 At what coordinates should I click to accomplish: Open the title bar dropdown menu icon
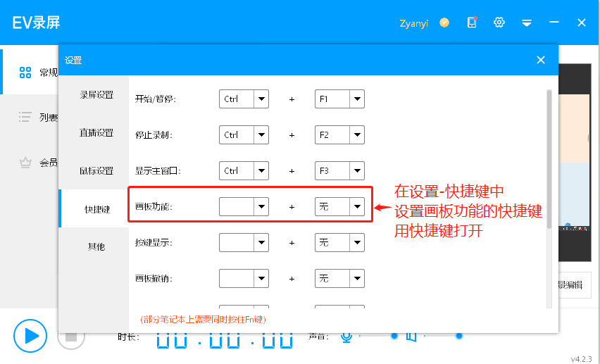(527, 23)
